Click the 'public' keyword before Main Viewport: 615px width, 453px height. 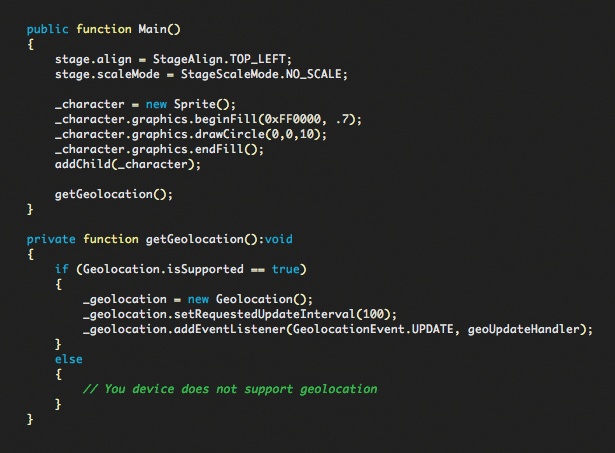click(47, 29)
